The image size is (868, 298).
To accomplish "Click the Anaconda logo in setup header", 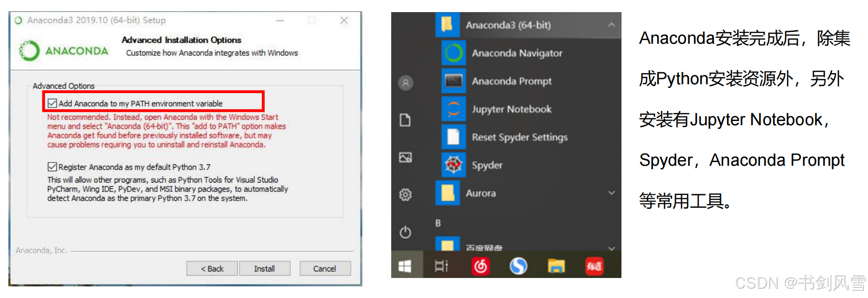I will (x=64, y=51).
